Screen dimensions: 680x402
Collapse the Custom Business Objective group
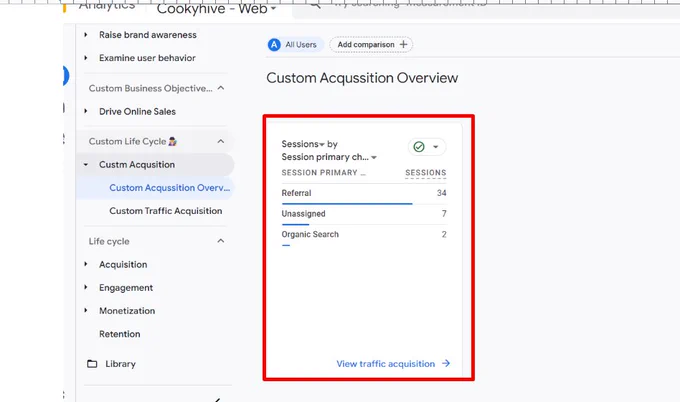point(221,88)
